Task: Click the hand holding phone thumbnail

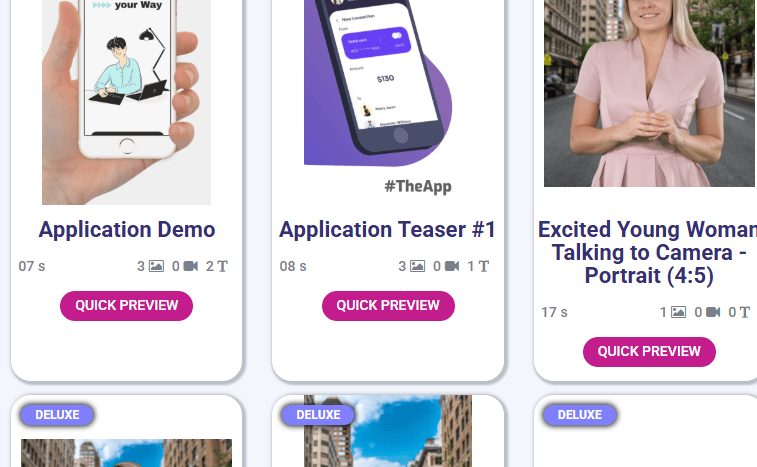Action: click(x=126, y=102)
